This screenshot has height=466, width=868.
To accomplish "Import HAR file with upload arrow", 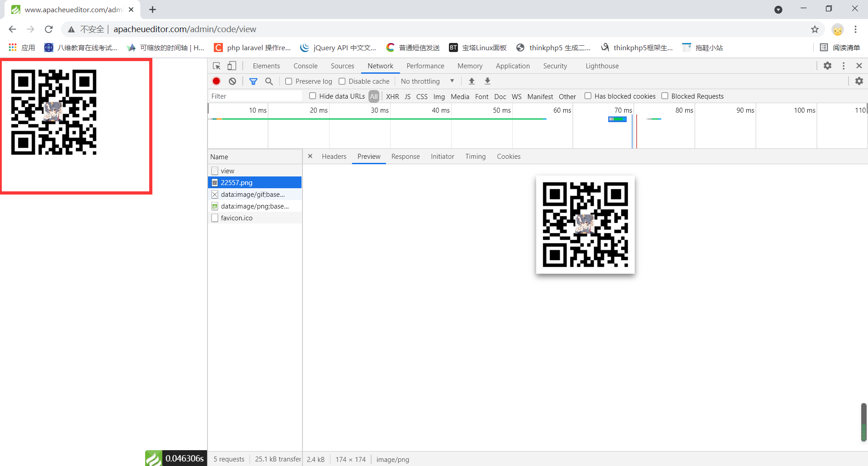I will (472, 81).
